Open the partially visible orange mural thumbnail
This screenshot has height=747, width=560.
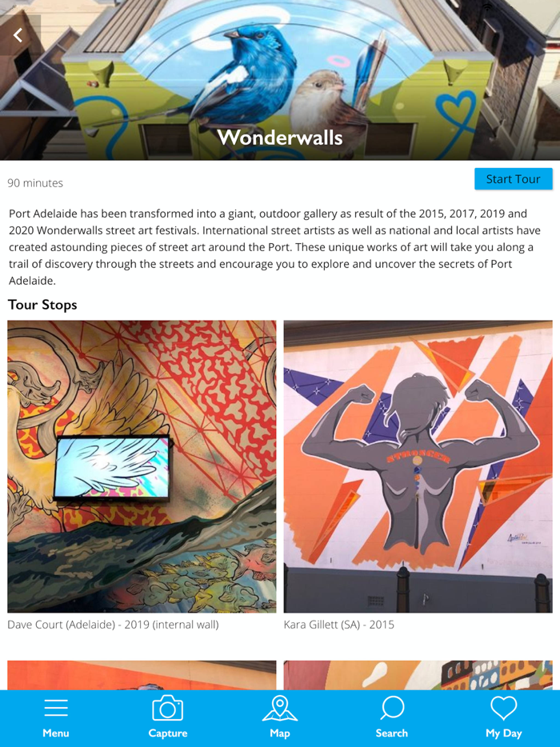142,675
